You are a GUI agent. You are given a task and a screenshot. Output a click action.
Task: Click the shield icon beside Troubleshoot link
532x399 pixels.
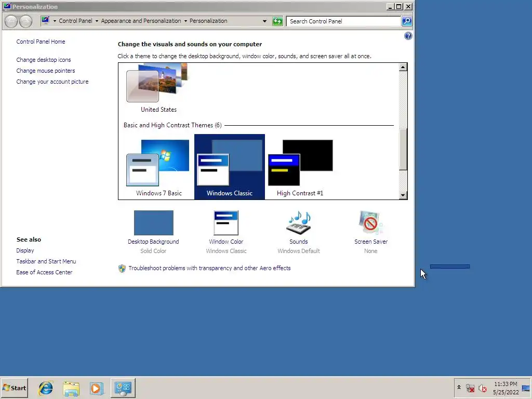pos(122,269)
